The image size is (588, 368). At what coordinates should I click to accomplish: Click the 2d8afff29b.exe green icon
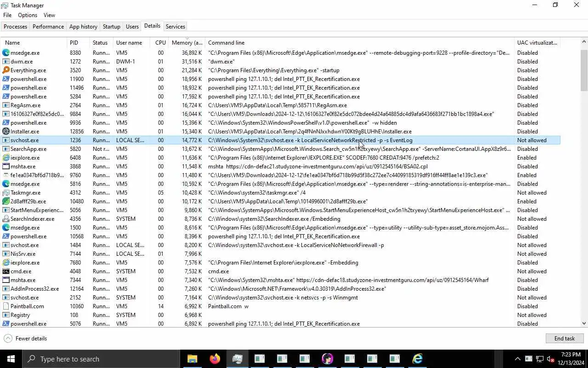pos(6,201)
